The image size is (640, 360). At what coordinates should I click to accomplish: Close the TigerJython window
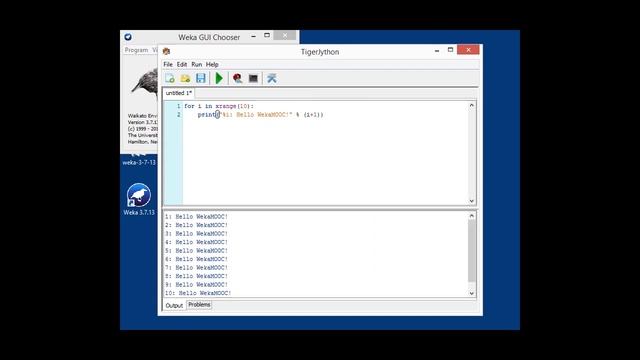click(x=468, y=50)
